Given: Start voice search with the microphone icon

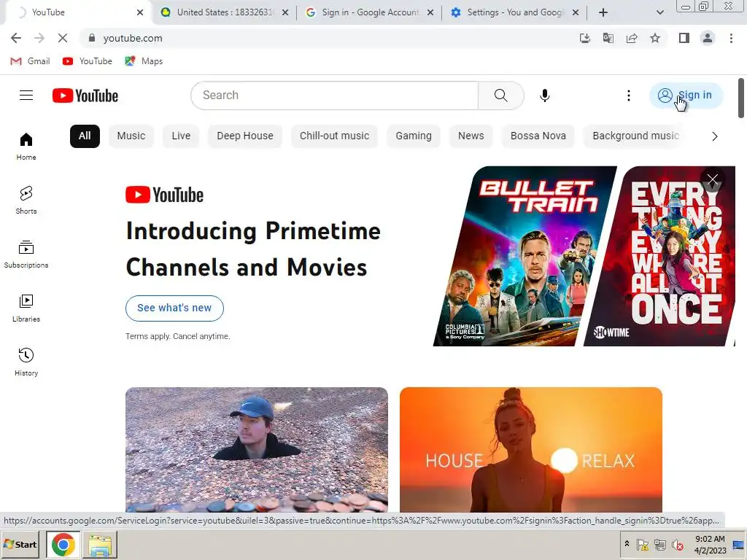Looking at the screenshot, I should [544, 96].
